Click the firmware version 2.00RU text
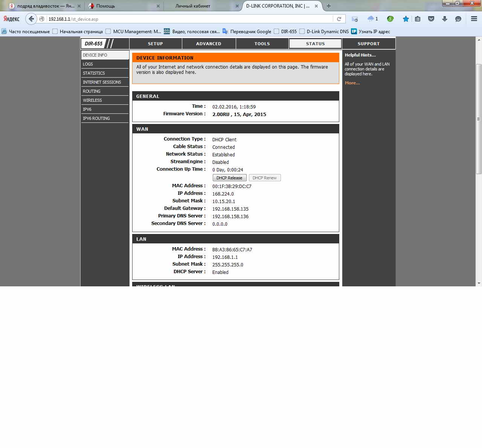 point(239,115)
